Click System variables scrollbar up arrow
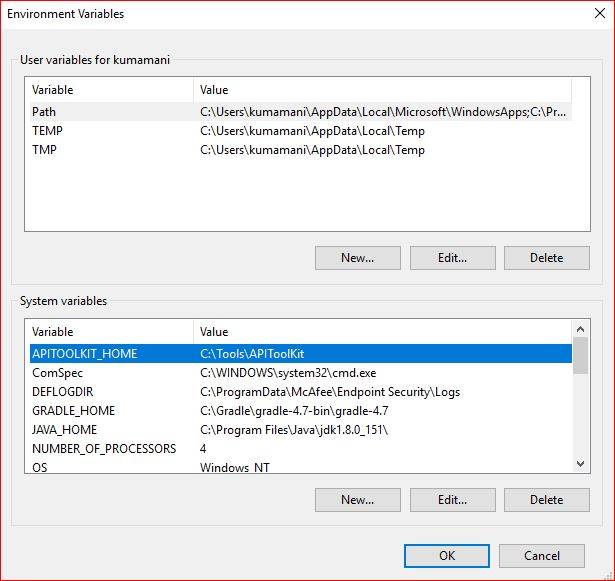The width and height of the screenshot is (615, 581). [580, 329]
